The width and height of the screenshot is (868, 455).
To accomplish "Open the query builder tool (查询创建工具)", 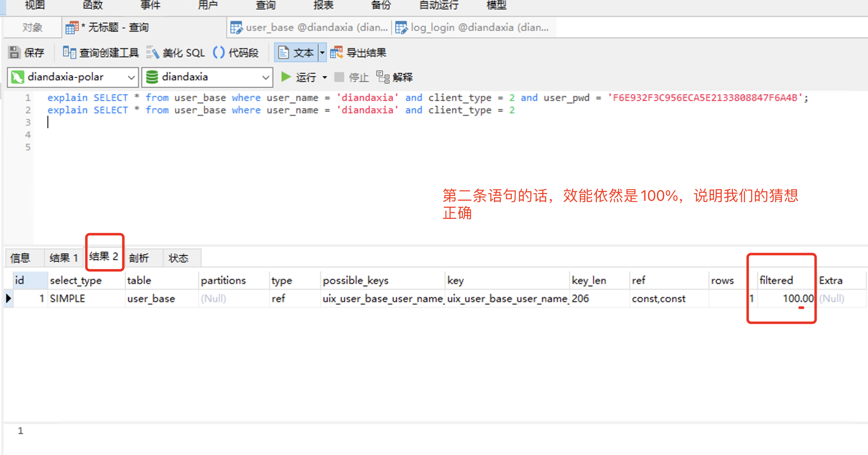I will click(x=69, y=53).
